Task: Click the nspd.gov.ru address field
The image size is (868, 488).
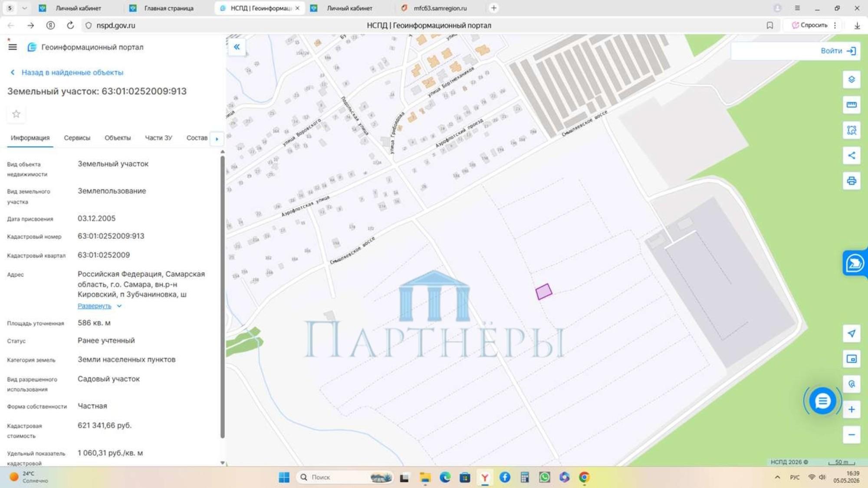Action: (x=115, y=25)
